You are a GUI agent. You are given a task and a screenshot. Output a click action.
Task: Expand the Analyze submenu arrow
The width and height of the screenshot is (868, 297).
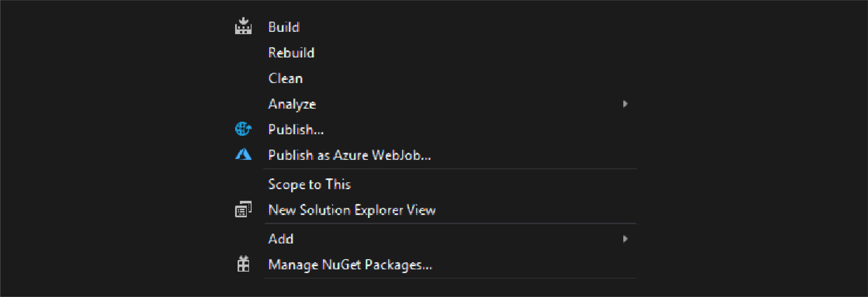[x=626, y=104]
